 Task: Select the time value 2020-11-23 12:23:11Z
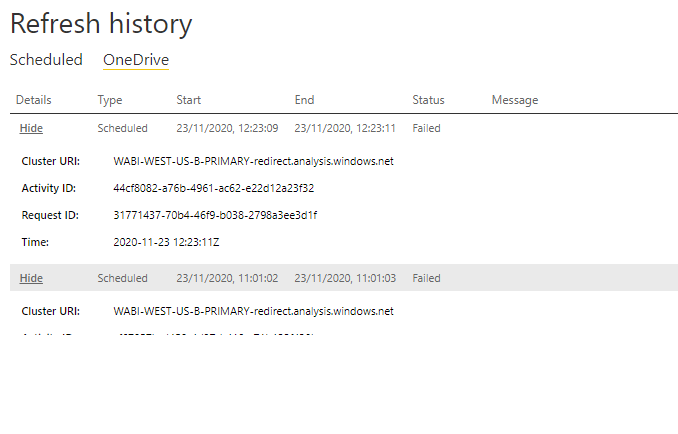(x=166, y=242)
